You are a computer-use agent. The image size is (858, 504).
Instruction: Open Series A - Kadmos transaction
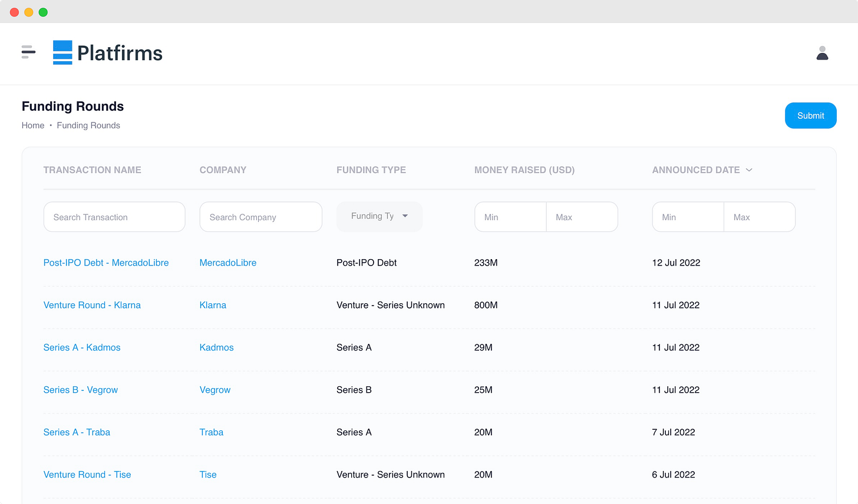82,347
